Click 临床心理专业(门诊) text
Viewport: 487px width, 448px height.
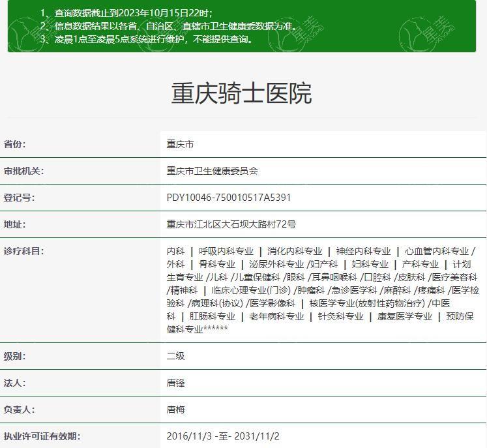(x=251, y=290)
